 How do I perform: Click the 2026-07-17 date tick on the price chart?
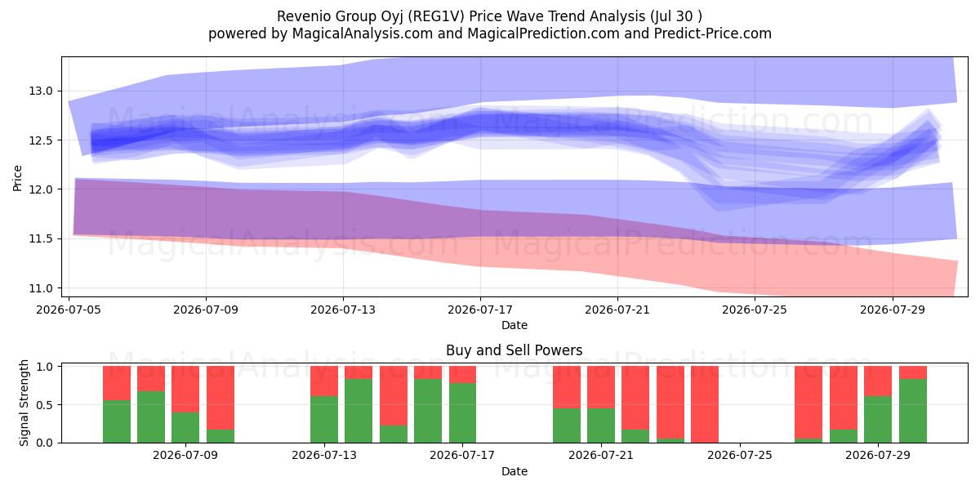[480, 310]
